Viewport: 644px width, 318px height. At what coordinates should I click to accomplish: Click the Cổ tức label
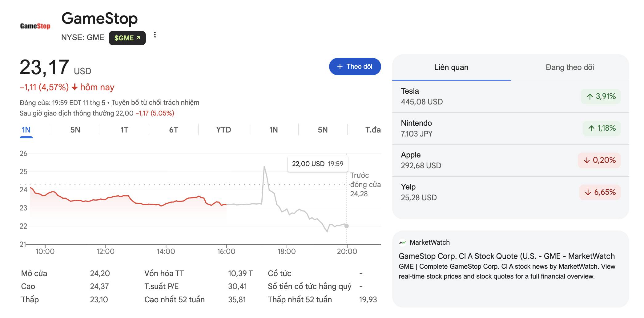[280, 274]
